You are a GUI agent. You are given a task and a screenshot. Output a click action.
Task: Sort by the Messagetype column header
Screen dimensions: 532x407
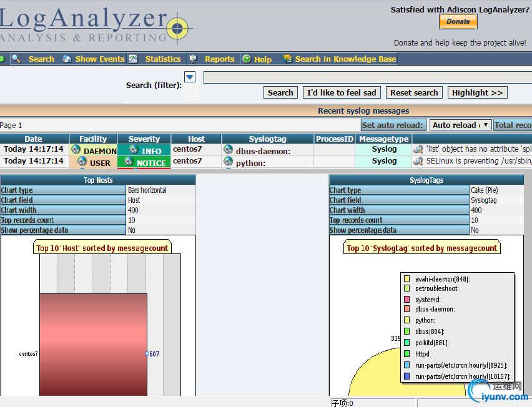pyautogui.click(x=384, y=139)
